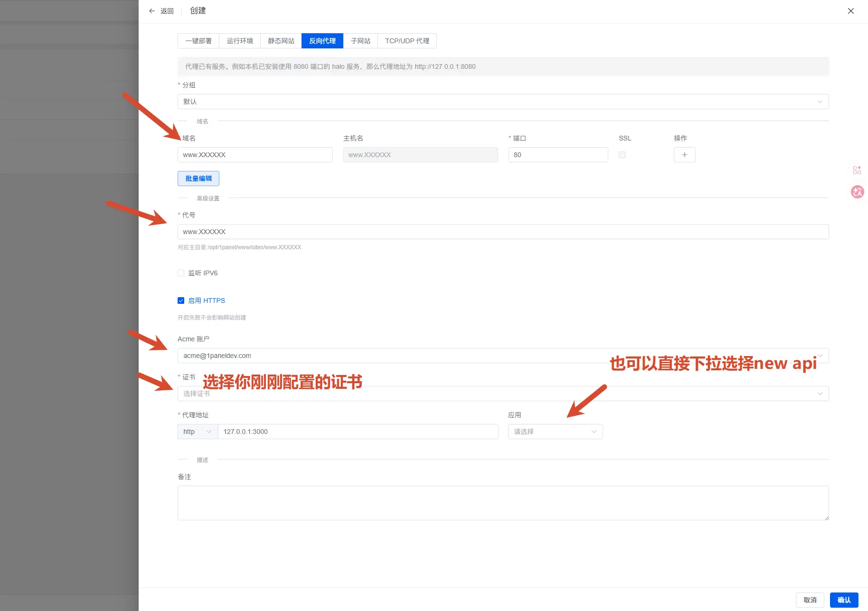Click into the 备注 textarea
The width and height of the screenshot is (868, 611).
pyautogui.click(x=503, y=503)
